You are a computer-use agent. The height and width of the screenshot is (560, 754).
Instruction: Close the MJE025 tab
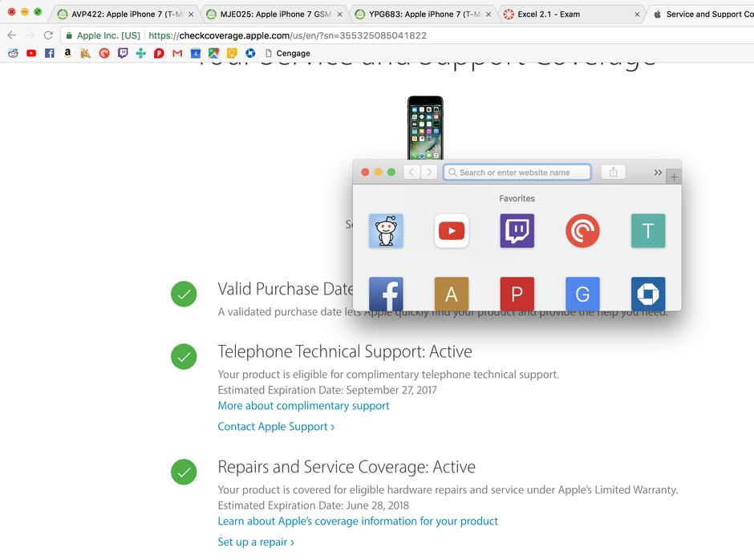pyautogui.click(x=340, y=14)
